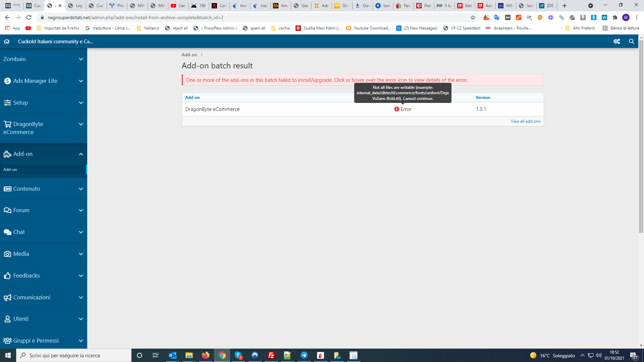This screenshot has width=644, height=362.
Task: Click the weather widget '16°C Soleggiato'
Action: coord(552,355)
